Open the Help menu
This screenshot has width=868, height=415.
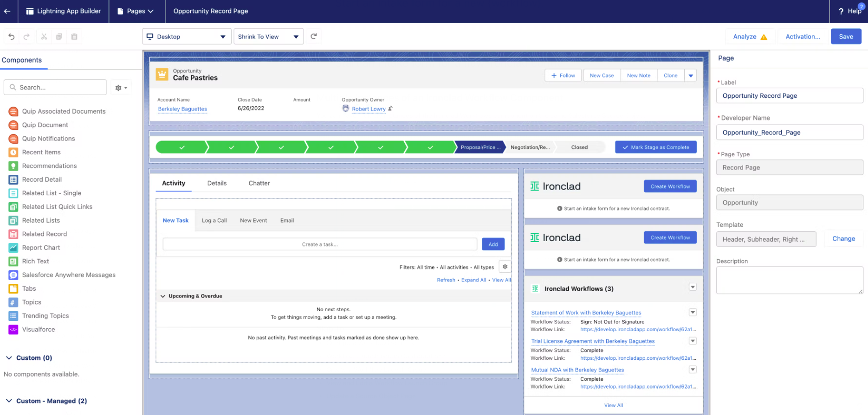pyautogui.click(x=850, y=11)
